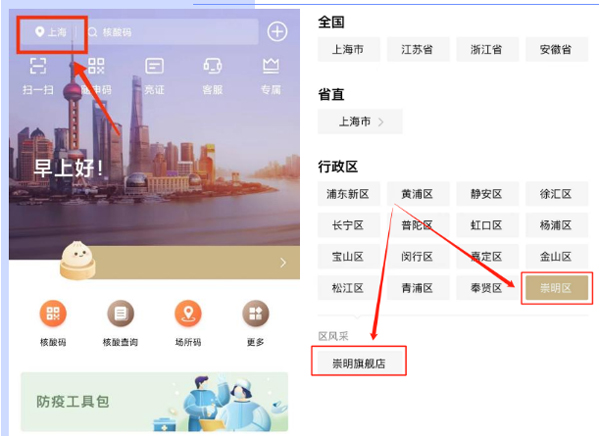Open the 亮证 certificate icon
Image resolution: width=600 pixels, height=436 pixels.
point(155,66)
